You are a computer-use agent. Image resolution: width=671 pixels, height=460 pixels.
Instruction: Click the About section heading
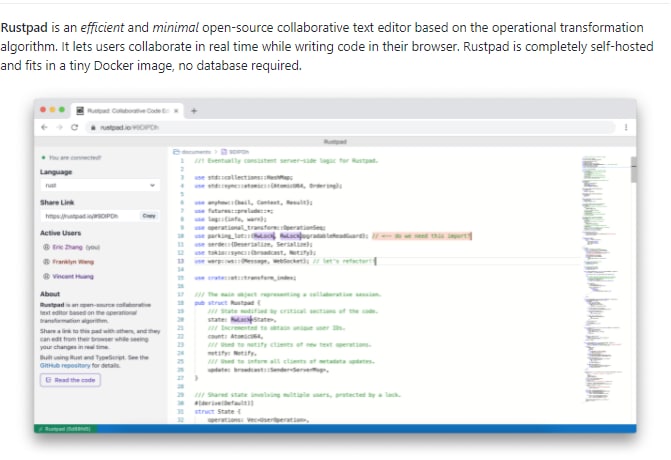50,294
